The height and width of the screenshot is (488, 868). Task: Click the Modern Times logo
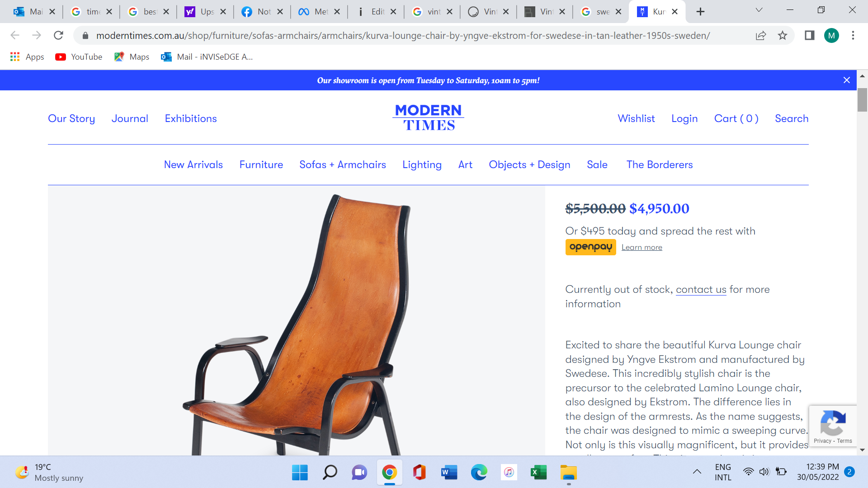coord(429,117)
